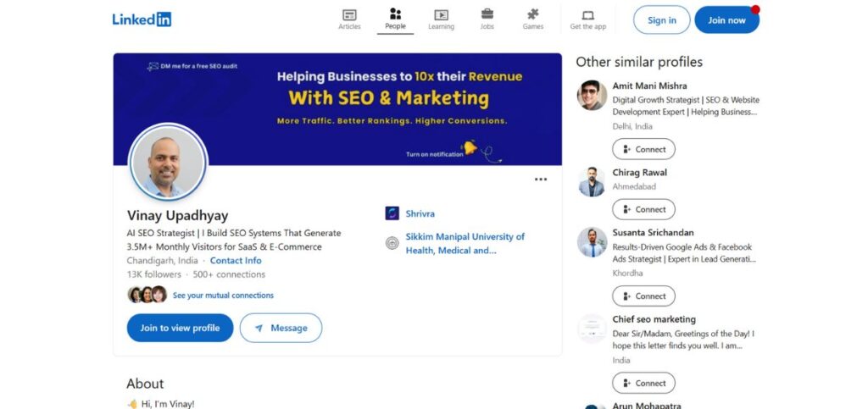Select Get the app
This screenshot has height=409, width=868.
pos(588,19)
